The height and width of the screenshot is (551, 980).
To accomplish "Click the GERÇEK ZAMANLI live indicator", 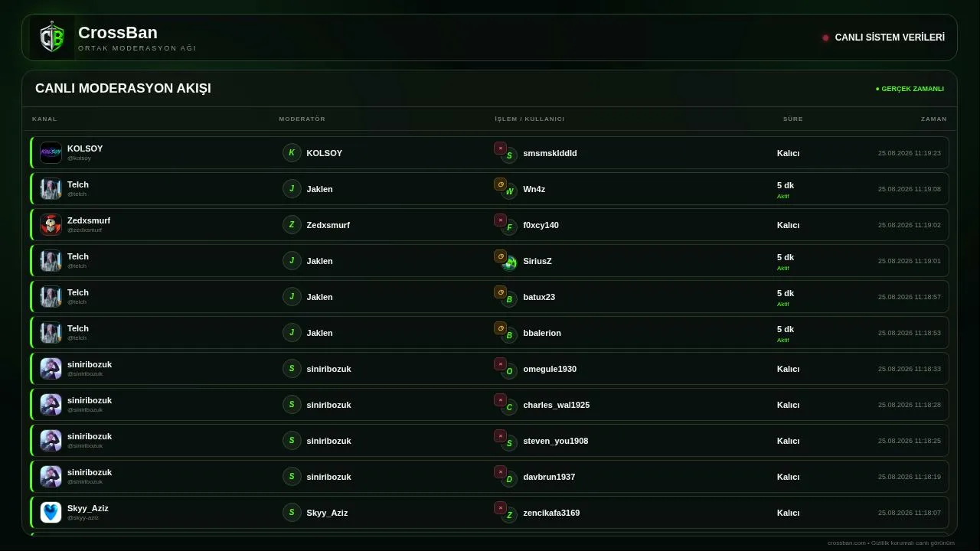I will click(x=910, y=89).
